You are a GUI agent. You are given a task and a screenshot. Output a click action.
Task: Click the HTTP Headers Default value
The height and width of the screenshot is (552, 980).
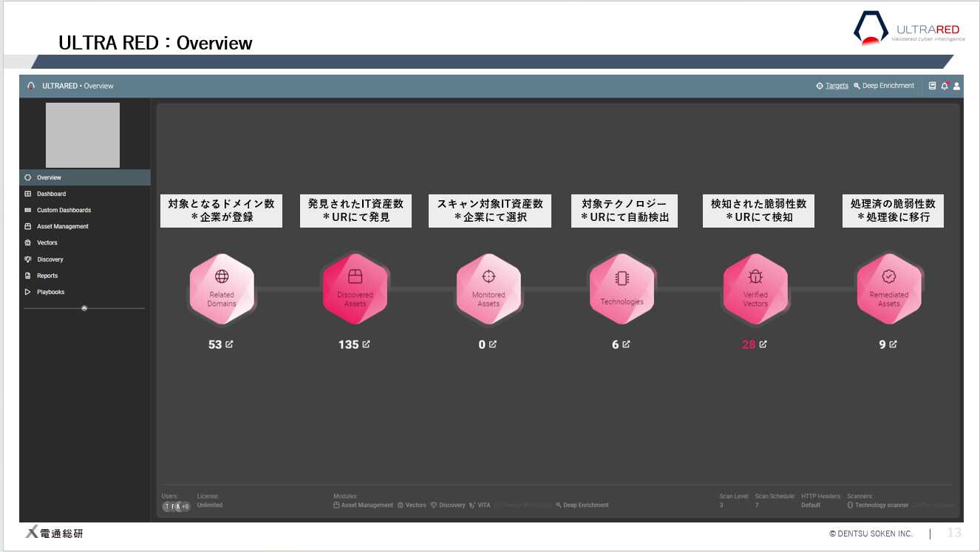pyautogui.click(x=811, y=505)
